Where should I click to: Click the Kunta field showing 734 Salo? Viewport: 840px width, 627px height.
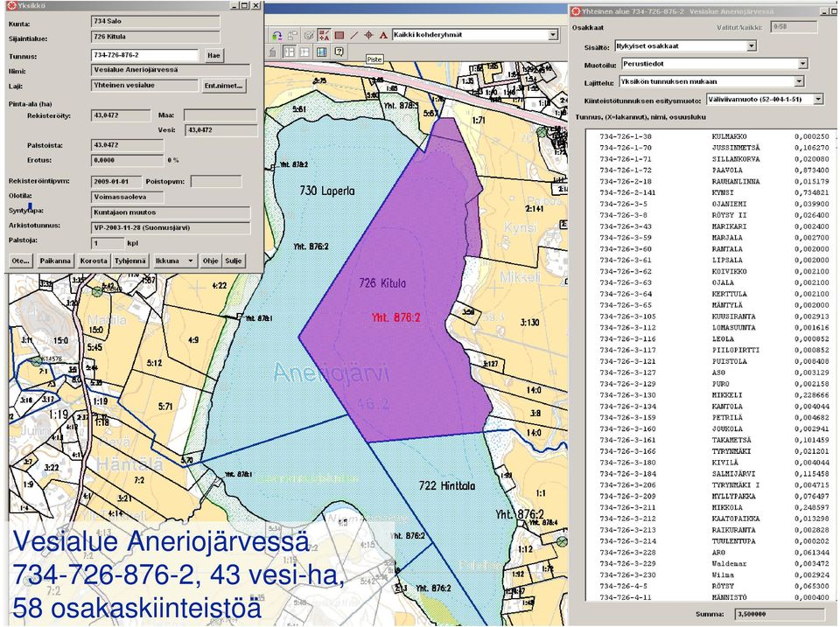pyautogui.click(x=156, y=21)
